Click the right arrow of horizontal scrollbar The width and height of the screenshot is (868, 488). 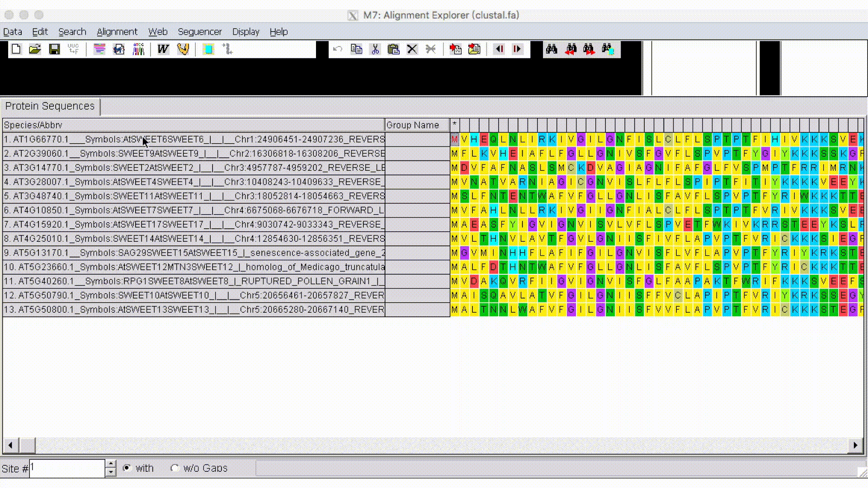click(855, 445)
